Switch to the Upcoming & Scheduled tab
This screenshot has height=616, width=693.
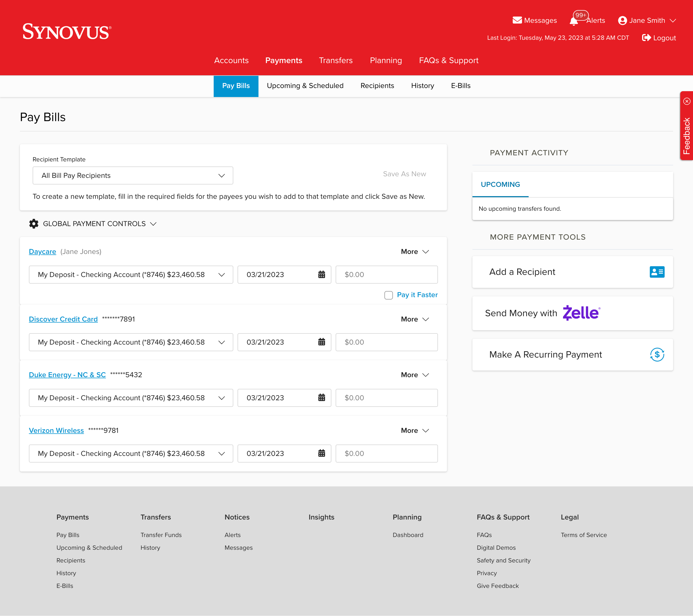(305, 86)
